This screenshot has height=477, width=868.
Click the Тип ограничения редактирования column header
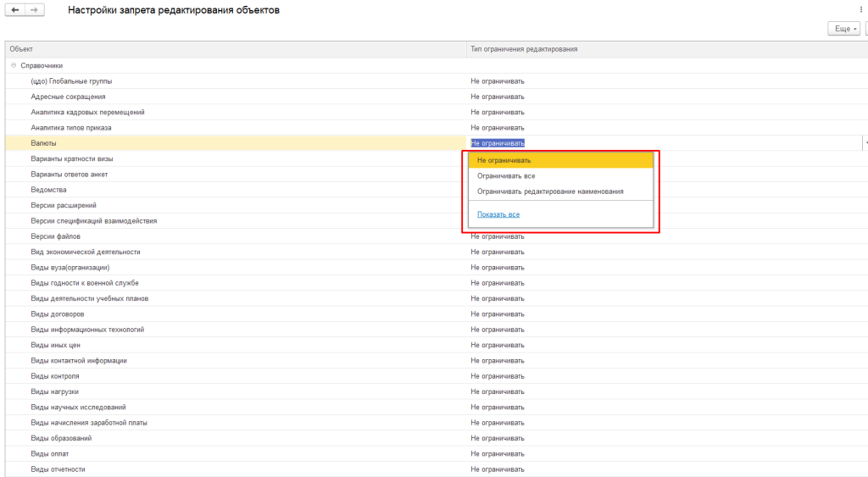click(x=524, y=49)
